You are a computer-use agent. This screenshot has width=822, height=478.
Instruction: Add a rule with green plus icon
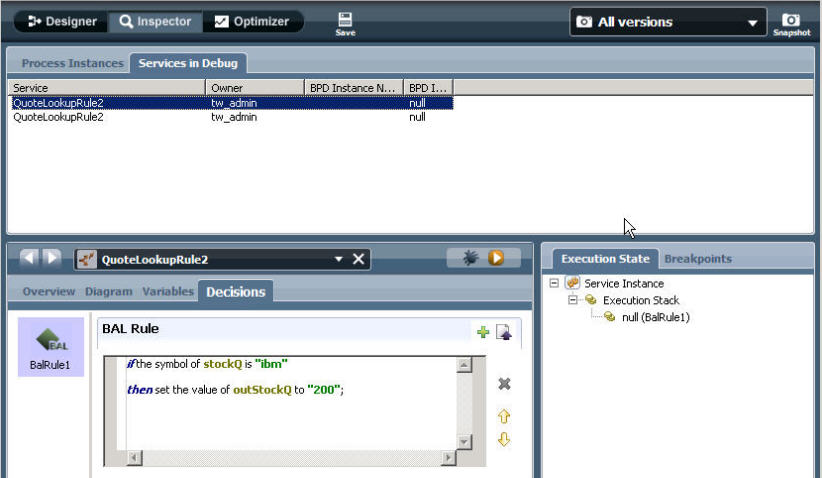click(x=483, y=332)
